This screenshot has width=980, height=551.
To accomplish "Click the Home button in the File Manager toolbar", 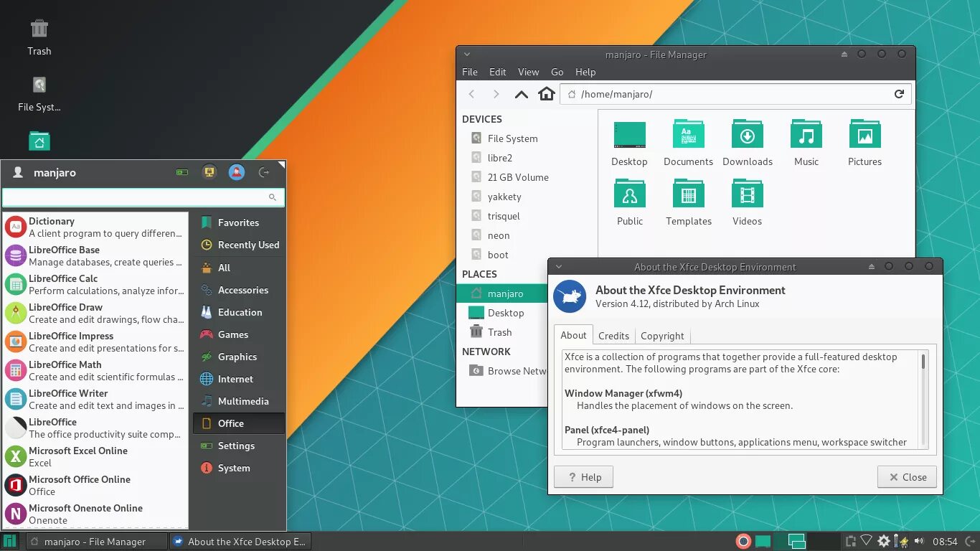I will 547,94.
